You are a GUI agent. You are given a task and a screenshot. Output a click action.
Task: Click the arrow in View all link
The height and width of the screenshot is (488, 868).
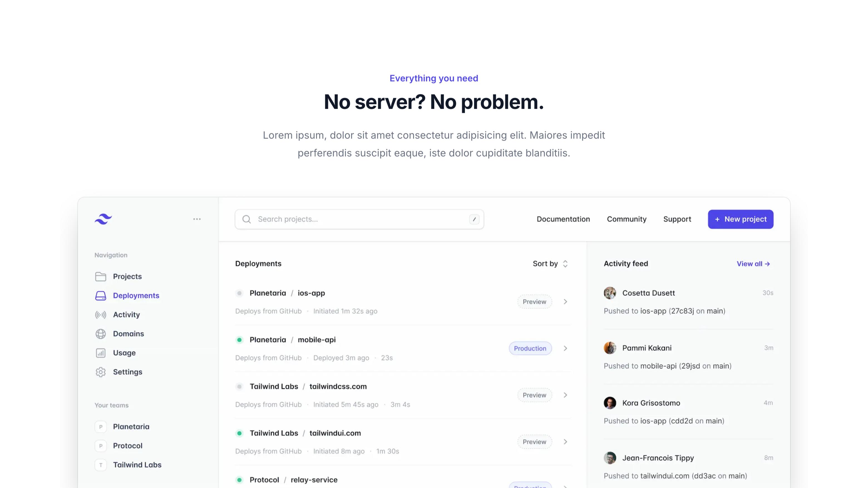point(767,264)
